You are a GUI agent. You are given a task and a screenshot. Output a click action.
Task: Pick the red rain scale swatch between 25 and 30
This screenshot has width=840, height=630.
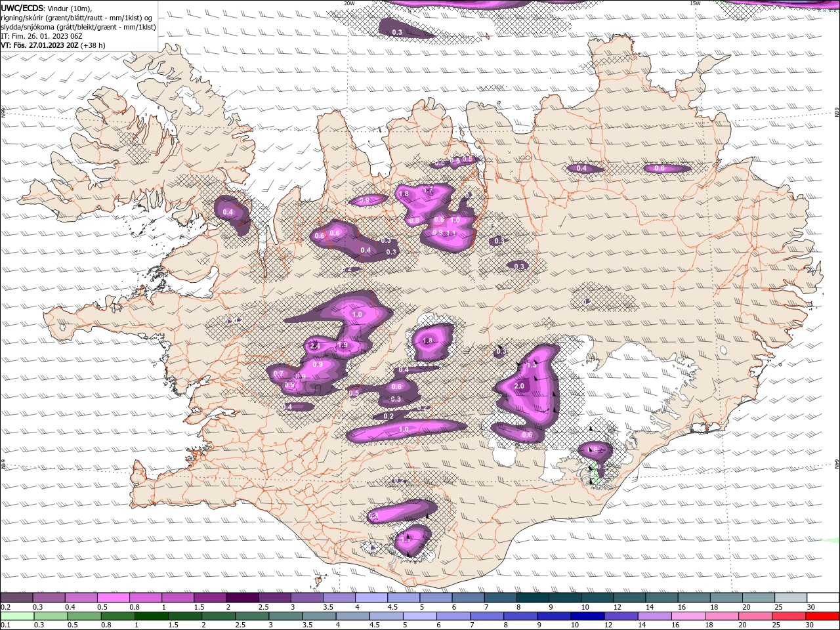click(789, 616)
